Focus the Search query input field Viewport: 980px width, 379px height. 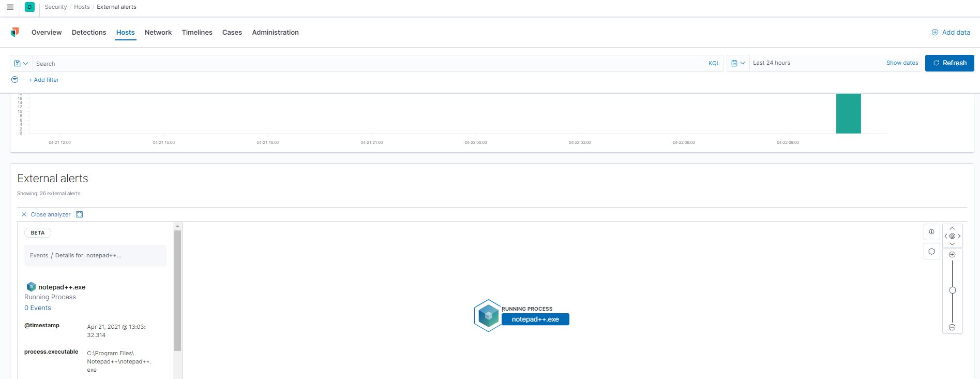coord(370,63)
